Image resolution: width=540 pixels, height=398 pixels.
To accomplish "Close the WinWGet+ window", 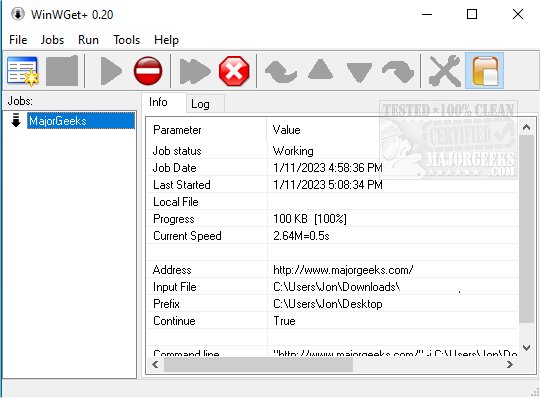I will (x=518, y=14).
